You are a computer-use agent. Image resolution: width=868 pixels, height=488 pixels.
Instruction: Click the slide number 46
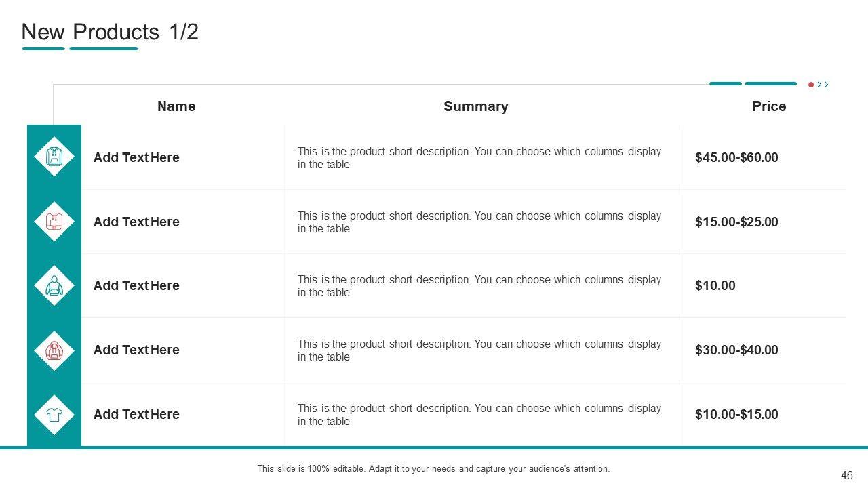846,476
